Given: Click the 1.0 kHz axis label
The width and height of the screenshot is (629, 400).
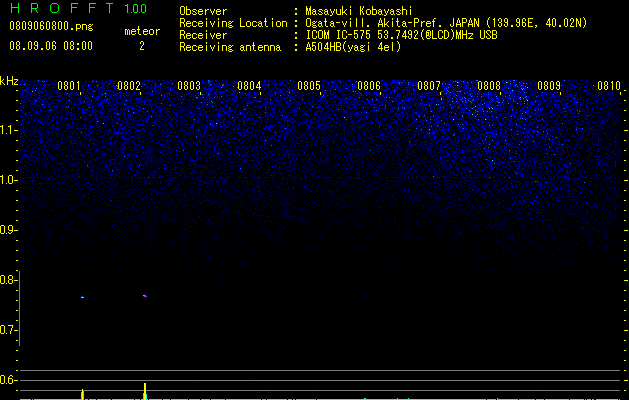Looking at the screenshot, I should [x=8, y=180].
